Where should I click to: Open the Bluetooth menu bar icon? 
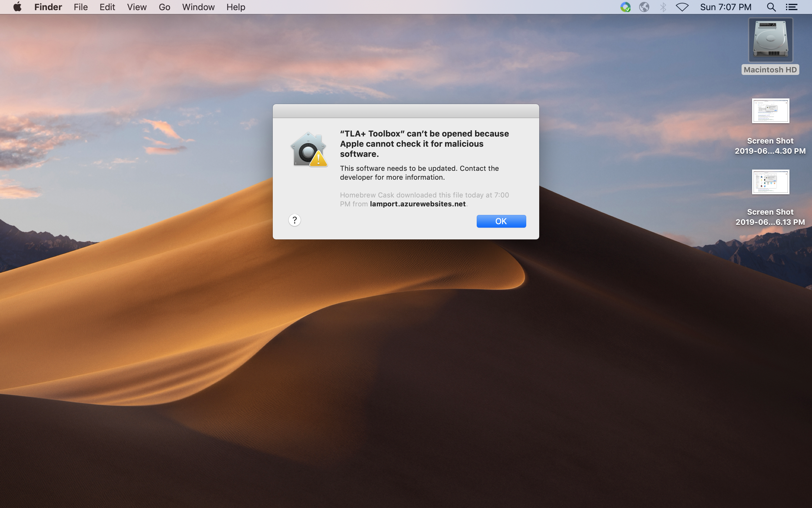coord(663,7)
